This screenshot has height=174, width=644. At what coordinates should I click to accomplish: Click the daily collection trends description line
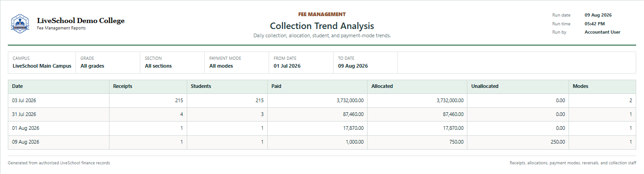(x=322, y=35)
